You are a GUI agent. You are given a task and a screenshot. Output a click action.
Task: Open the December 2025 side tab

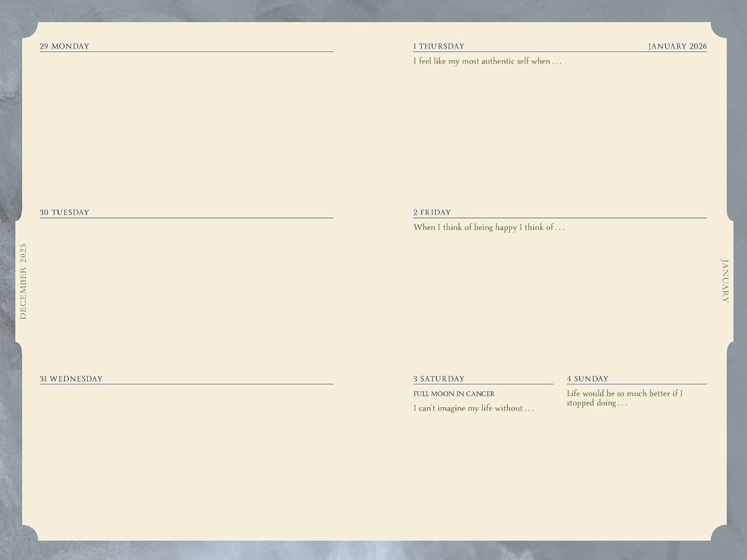click(x=23, y=281)
